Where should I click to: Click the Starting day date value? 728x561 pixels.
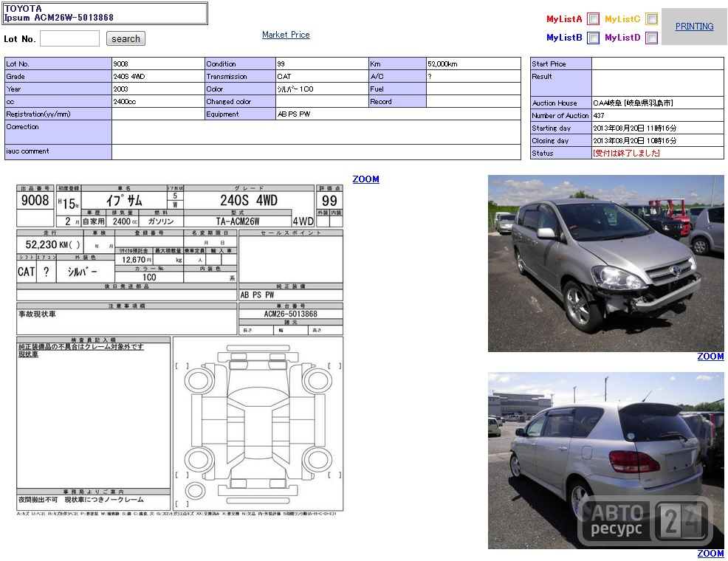pos(635,128)
